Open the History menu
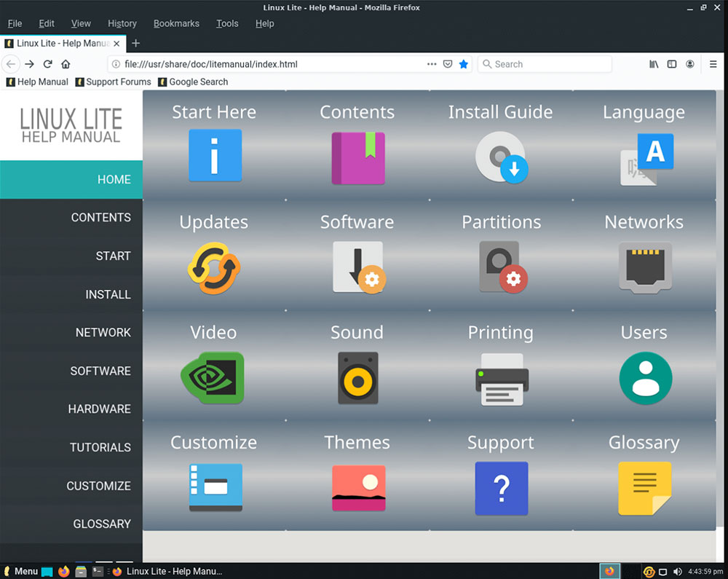 [122, 23]
